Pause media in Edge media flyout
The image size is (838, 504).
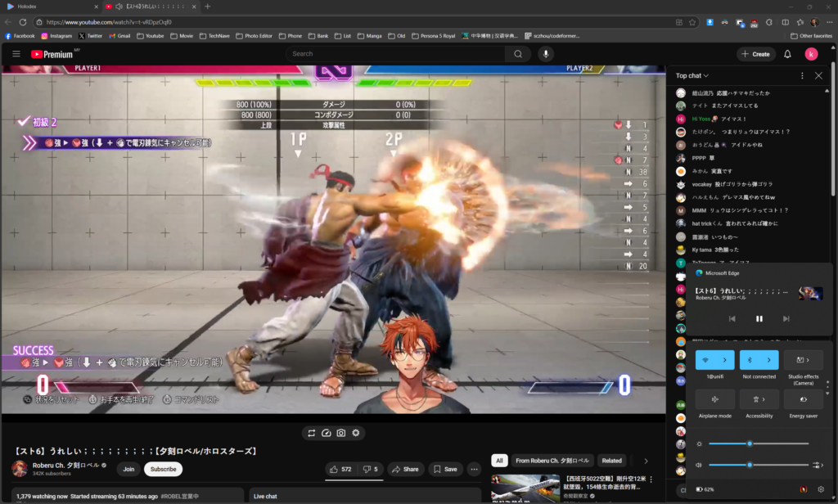tap(759, 318)
